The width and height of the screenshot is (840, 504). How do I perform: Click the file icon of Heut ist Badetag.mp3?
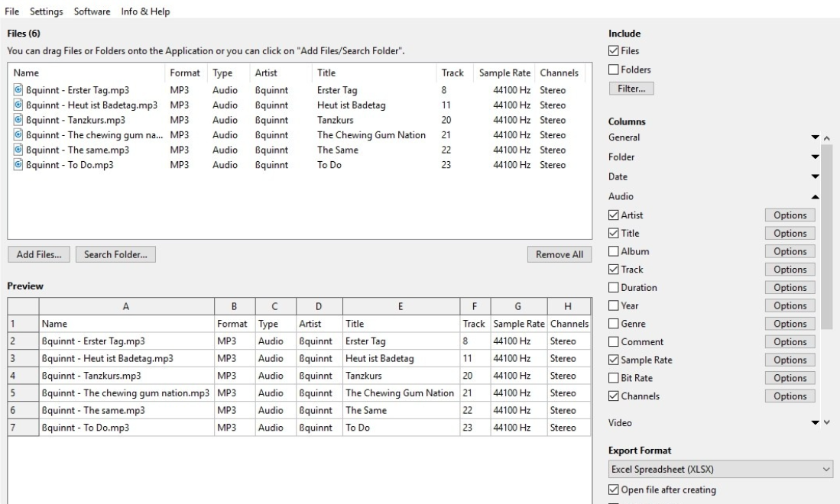click(18, 105)
